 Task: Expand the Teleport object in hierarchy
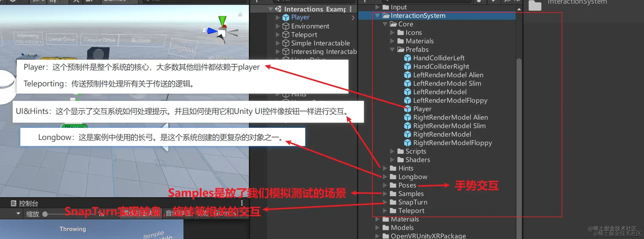[x=278, y=35]
